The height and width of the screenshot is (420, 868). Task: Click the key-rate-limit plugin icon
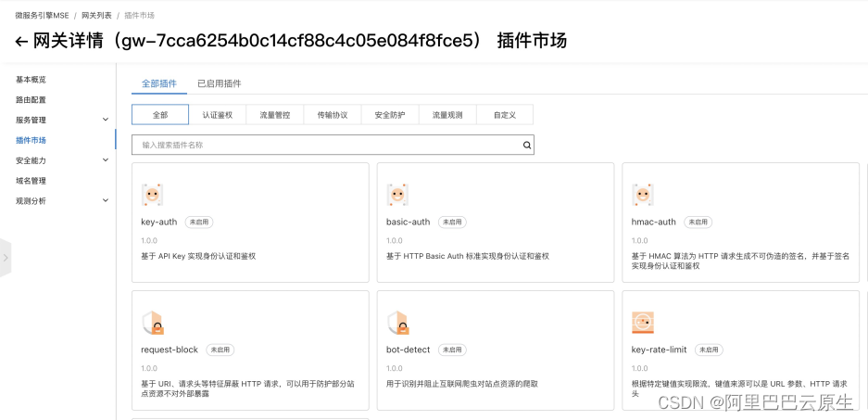coord(643,323)
